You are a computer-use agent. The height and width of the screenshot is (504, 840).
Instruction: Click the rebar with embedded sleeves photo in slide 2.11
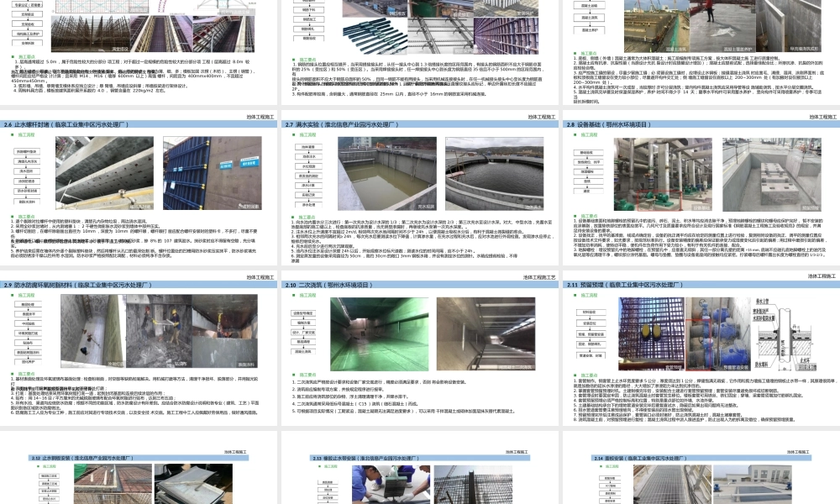click(651, 334)
